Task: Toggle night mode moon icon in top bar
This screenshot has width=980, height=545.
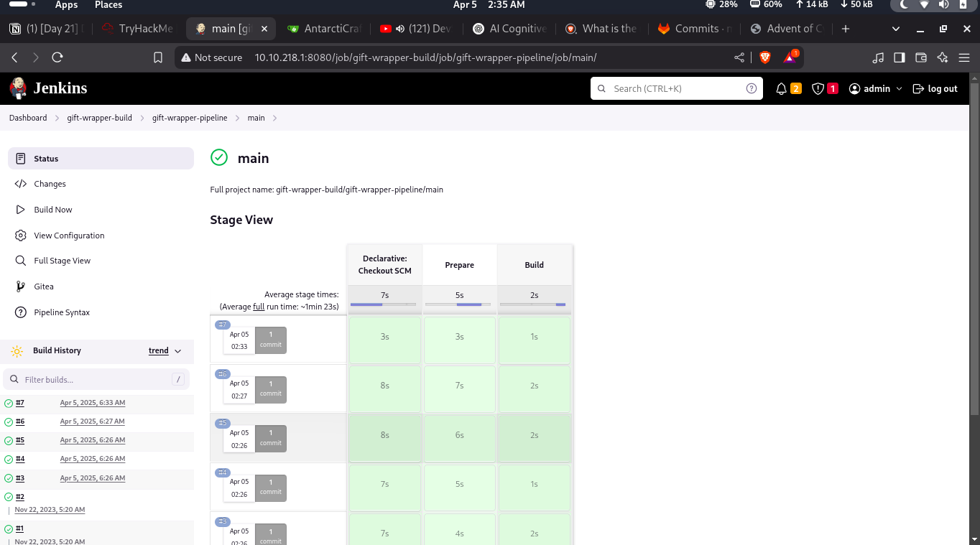Action: [902, 5]
